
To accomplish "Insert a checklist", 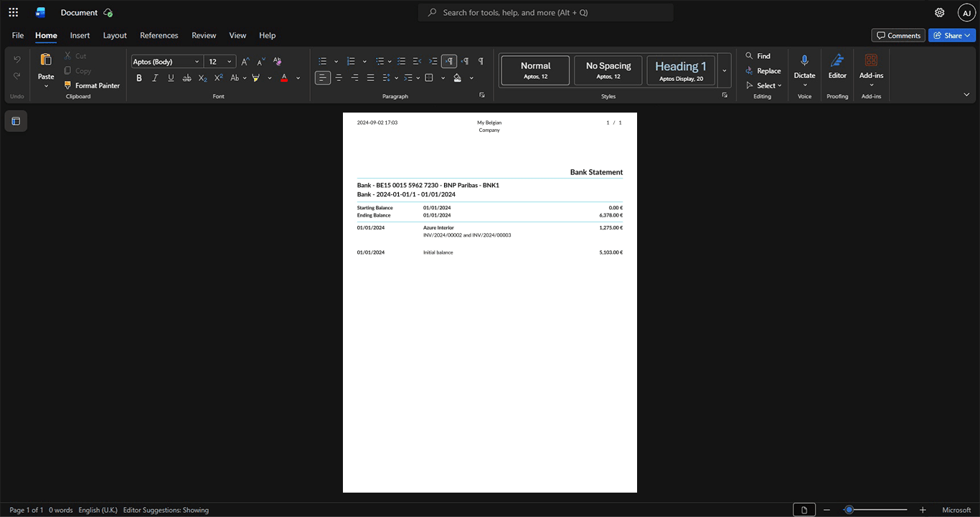I will click(402, 62).
